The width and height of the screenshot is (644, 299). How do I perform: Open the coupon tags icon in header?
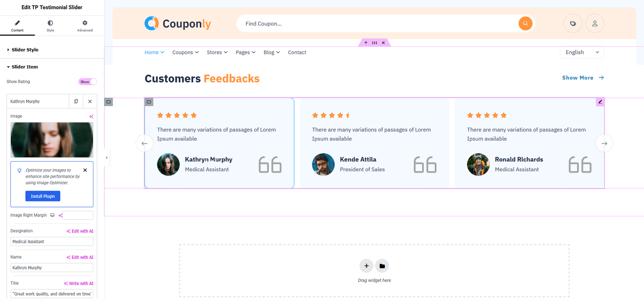pos(573,23)
